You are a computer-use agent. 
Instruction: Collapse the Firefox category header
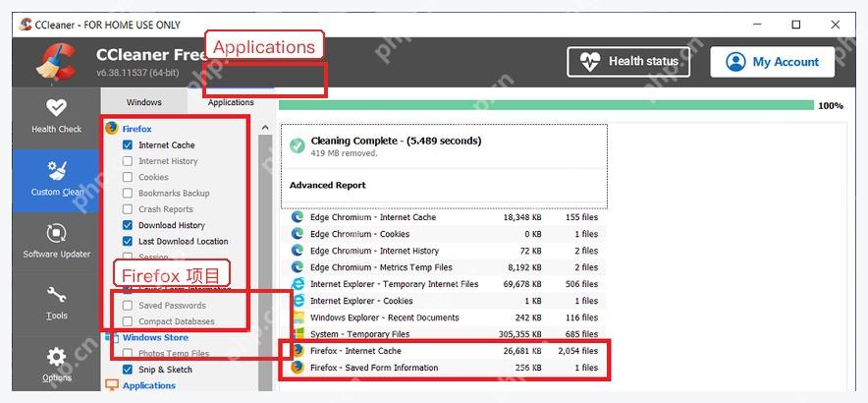pyautogui.click(x=136, y=129)
